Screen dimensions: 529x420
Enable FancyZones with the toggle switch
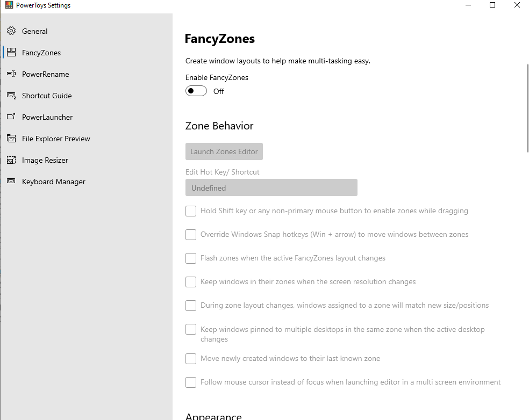[196, 91]
